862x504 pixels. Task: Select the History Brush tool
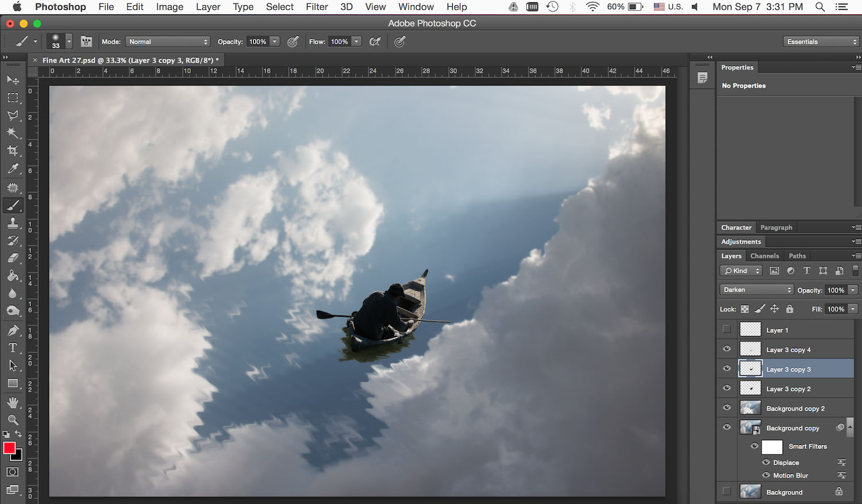pos(13,241)
